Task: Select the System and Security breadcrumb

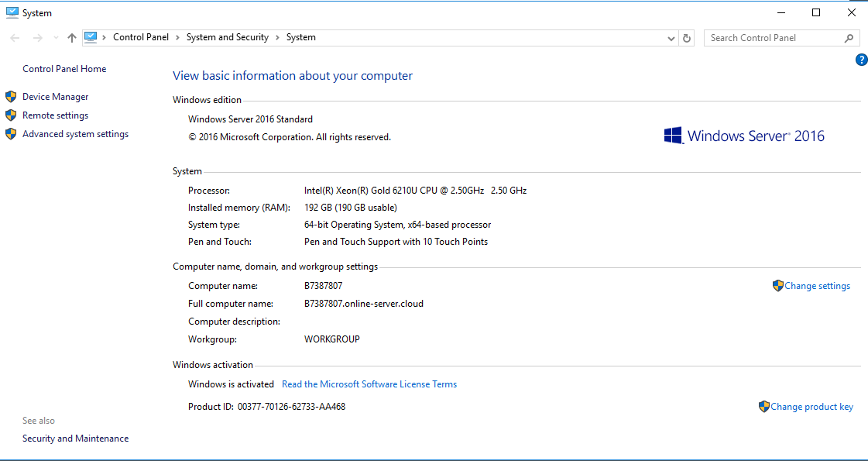Action: pos(227,37)
